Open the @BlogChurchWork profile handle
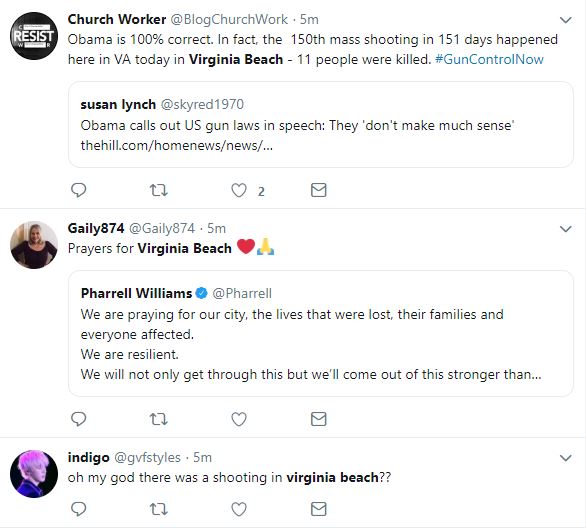This screenshot has height=528, width=586. point(229,19)
